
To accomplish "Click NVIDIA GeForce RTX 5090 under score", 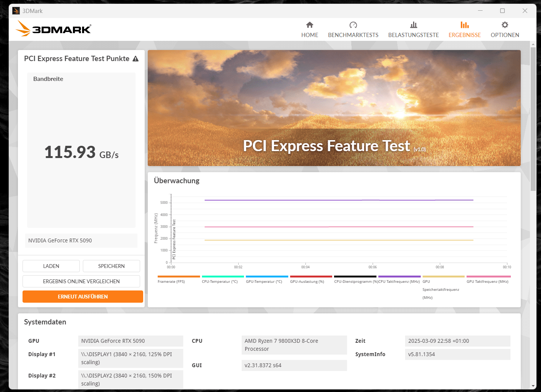I will (x=81, y=240).
